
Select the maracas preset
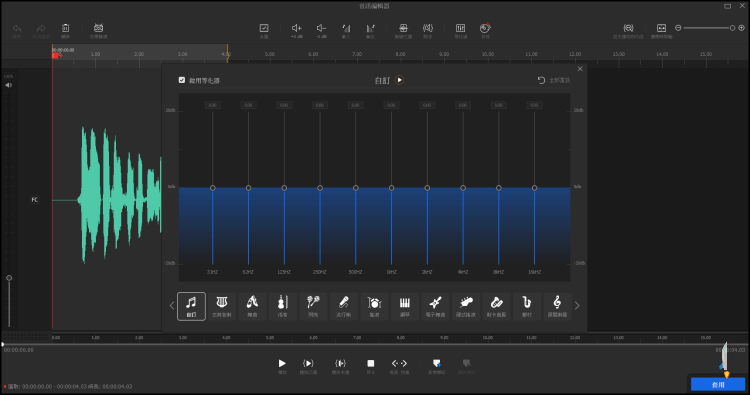coord(313,306)
